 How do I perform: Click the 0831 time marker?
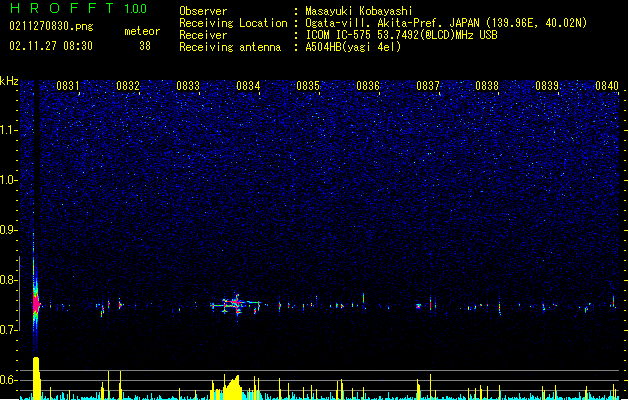(68, 86)
